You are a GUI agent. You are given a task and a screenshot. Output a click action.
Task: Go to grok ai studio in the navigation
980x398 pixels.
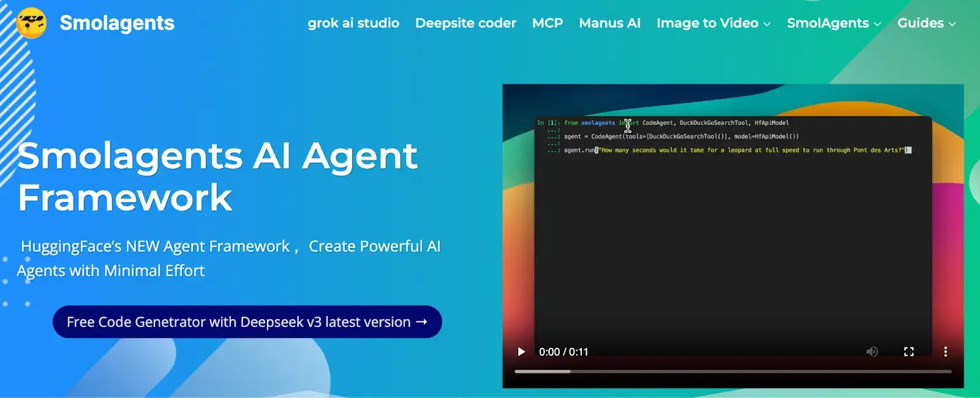[353, 23]
